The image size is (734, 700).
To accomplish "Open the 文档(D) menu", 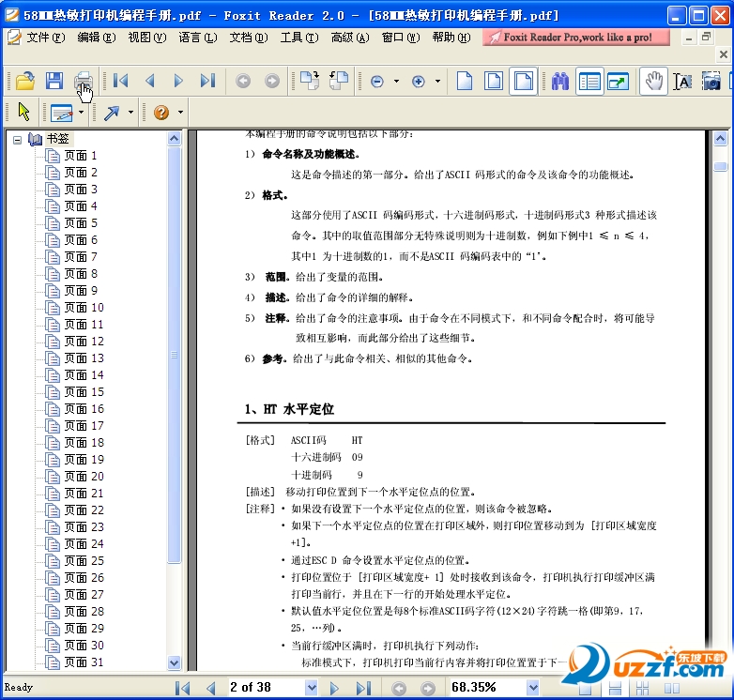I will [248, 38].
